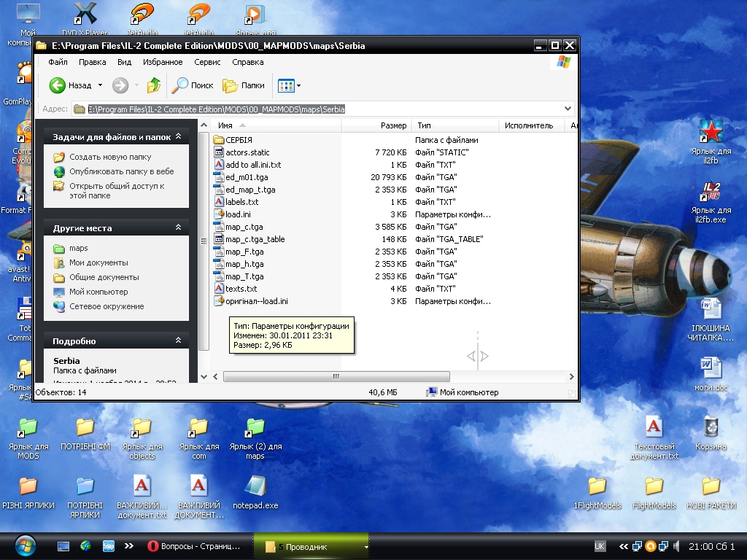
Task: Select the ed_m01.tga file
Action: point(247,177)
